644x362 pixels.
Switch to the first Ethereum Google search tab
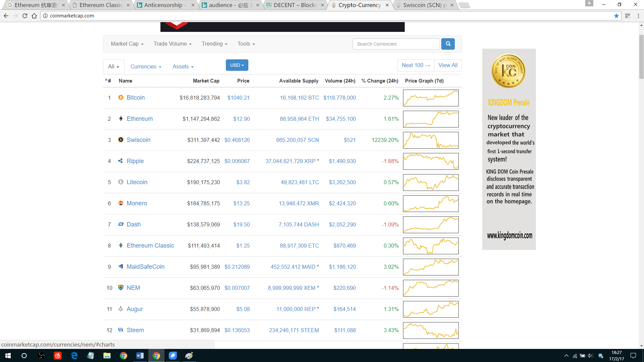[x=36, y=5]
